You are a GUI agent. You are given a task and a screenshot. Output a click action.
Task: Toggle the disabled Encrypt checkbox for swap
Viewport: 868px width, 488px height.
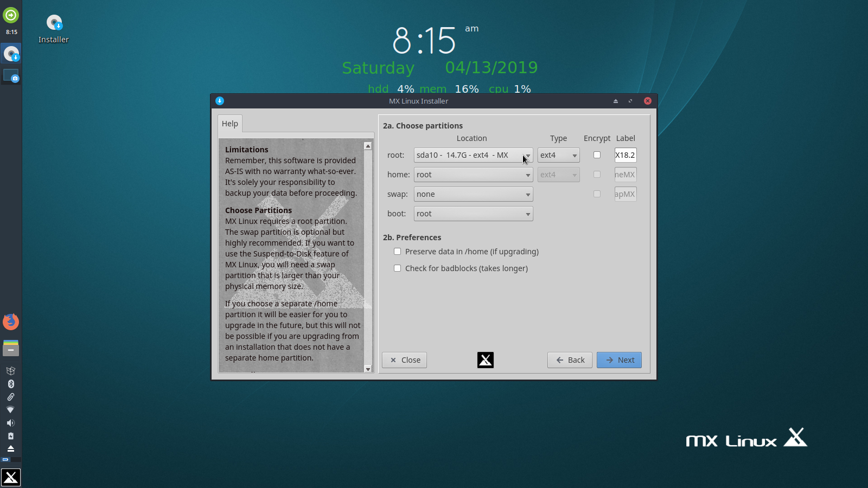point(597,194)
